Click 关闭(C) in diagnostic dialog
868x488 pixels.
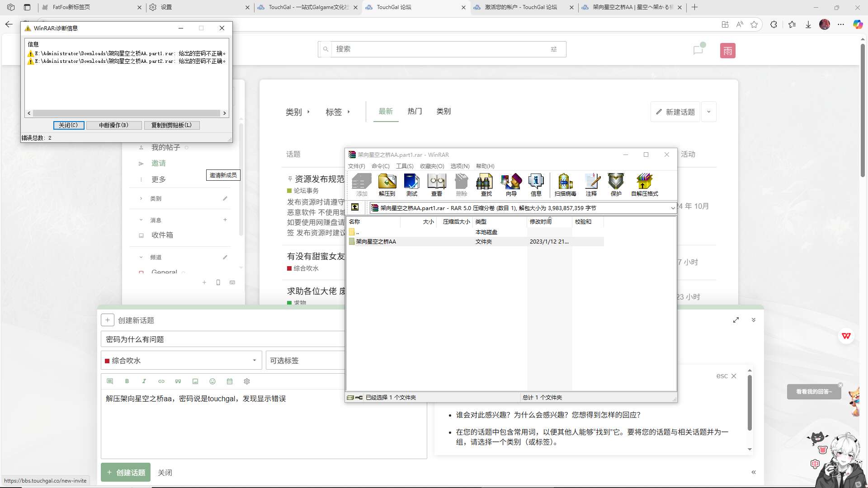coord(69,125)
